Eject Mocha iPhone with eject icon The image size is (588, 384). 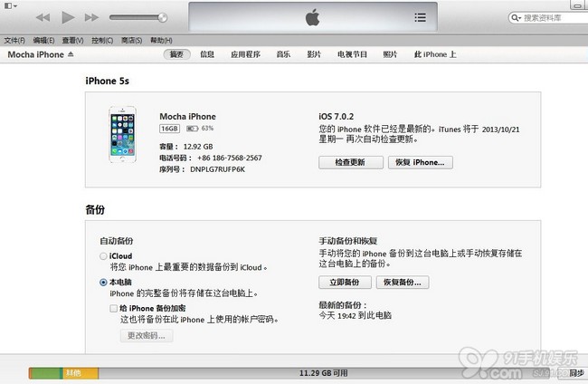71,54
